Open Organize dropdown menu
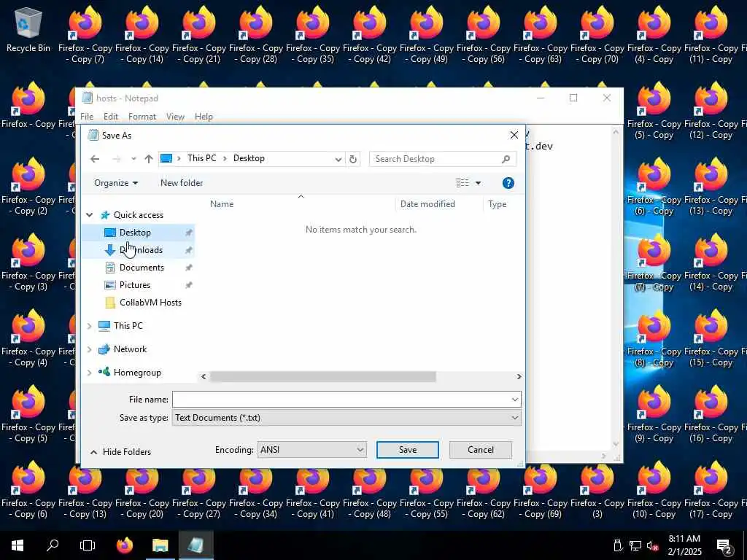Viewport: 747px width, 560px height. tap(116, 183)
